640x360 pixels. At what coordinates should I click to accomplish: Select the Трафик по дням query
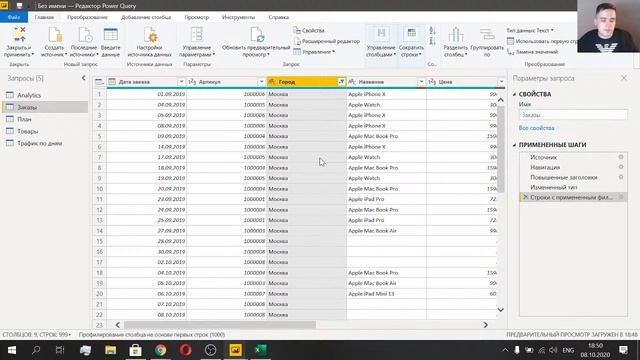[45, 143]
